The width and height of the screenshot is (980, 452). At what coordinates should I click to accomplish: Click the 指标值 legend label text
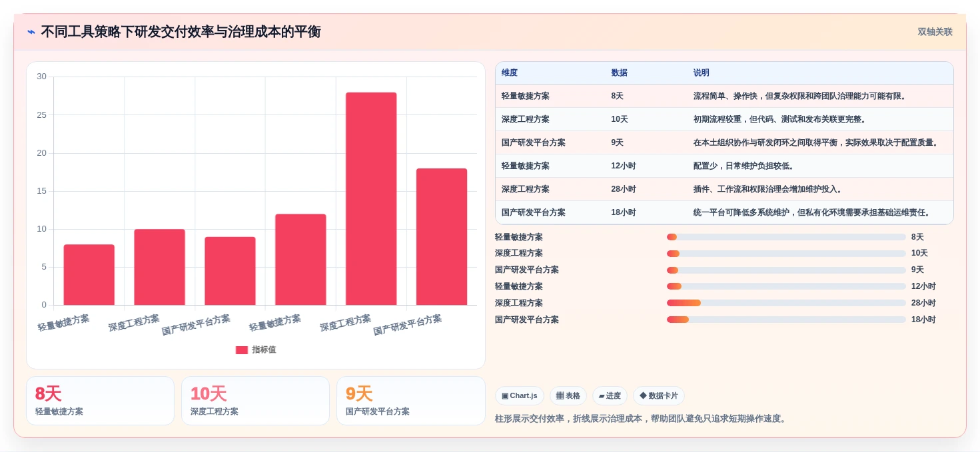[x=264, y=349]
